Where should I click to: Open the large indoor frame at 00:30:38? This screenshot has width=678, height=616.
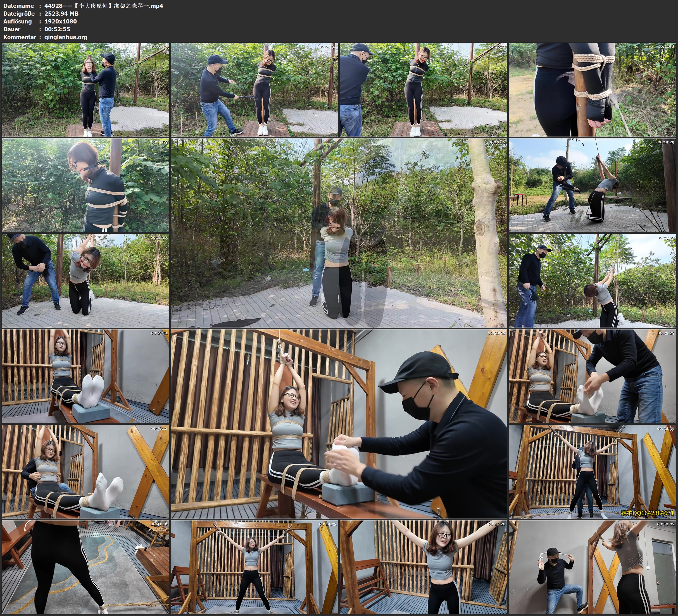coord(339,424)
